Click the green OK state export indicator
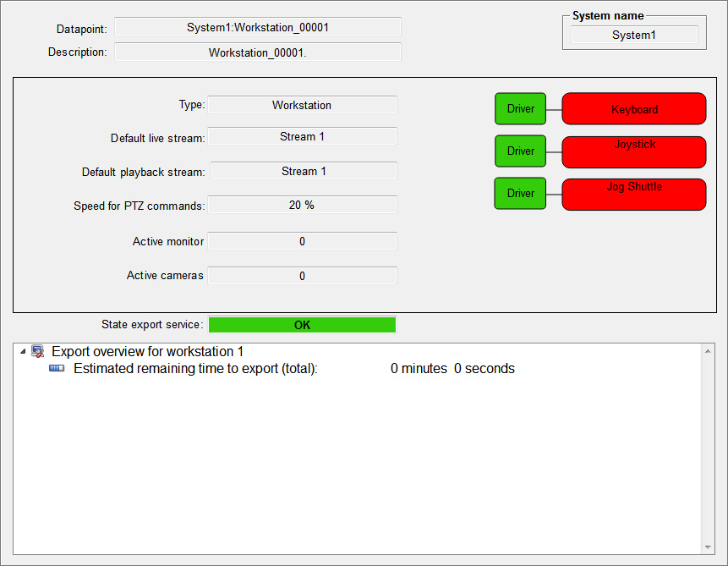 click(302, 325)
